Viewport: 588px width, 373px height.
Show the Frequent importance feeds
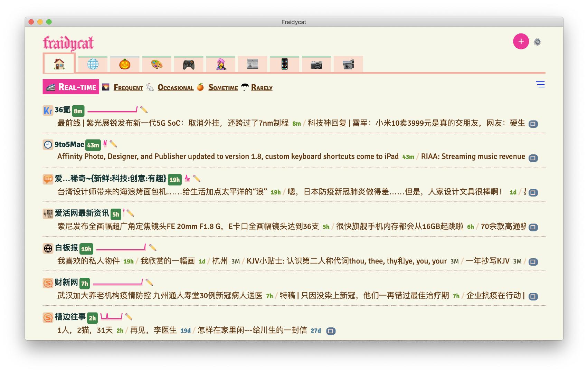coord(128,88)
